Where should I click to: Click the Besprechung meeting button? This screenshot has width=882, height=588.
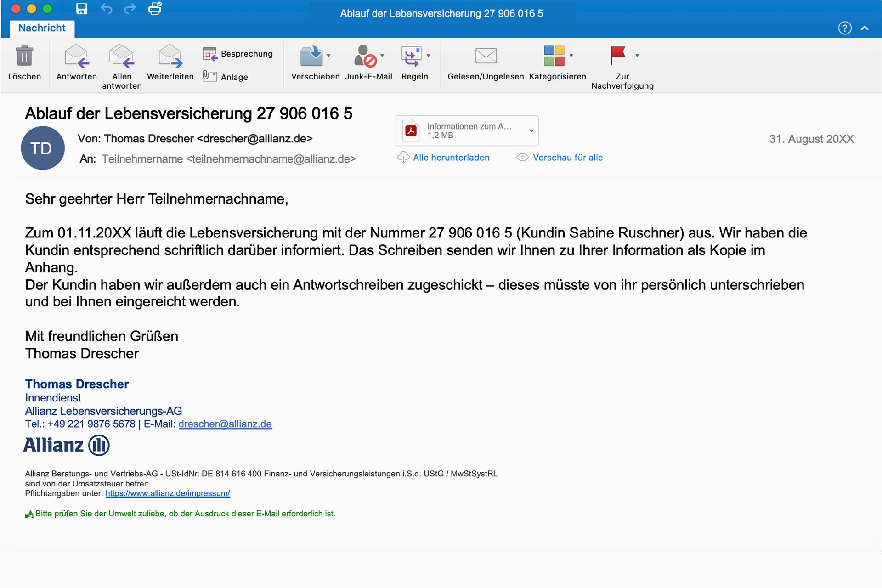point(238,54)
